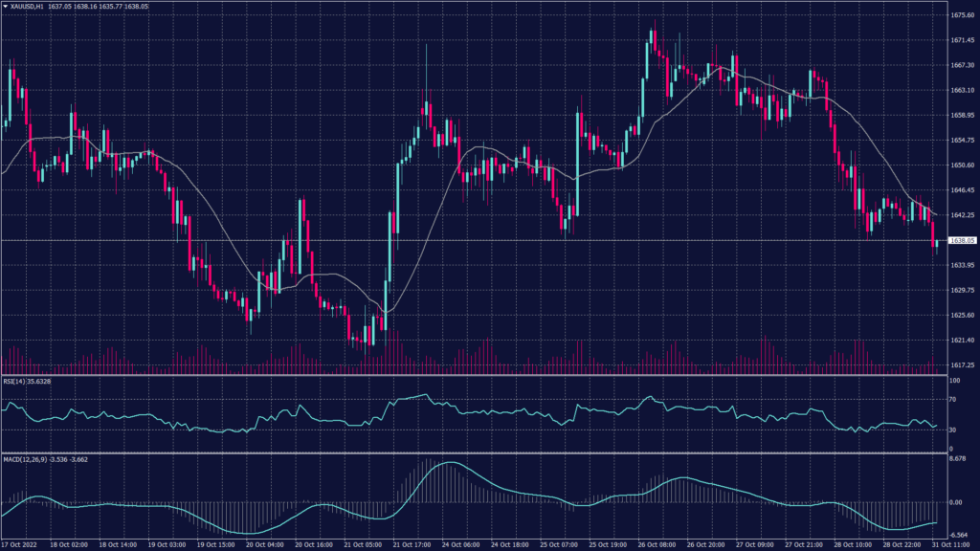Click the 1675.60 price axis label
Image resolution: width=980 pixels, height=551 pixels.
(x=962, y=15)
